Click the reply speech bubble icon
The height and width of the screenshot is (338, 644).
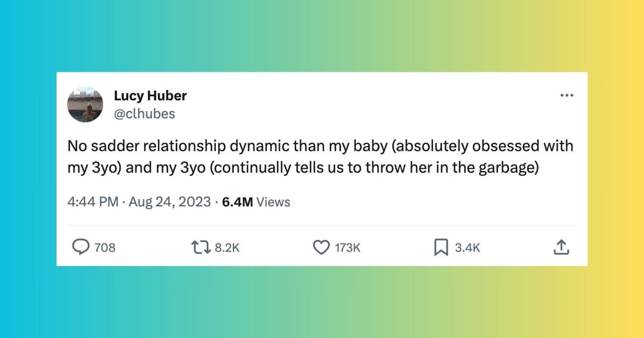coord(80,247)
